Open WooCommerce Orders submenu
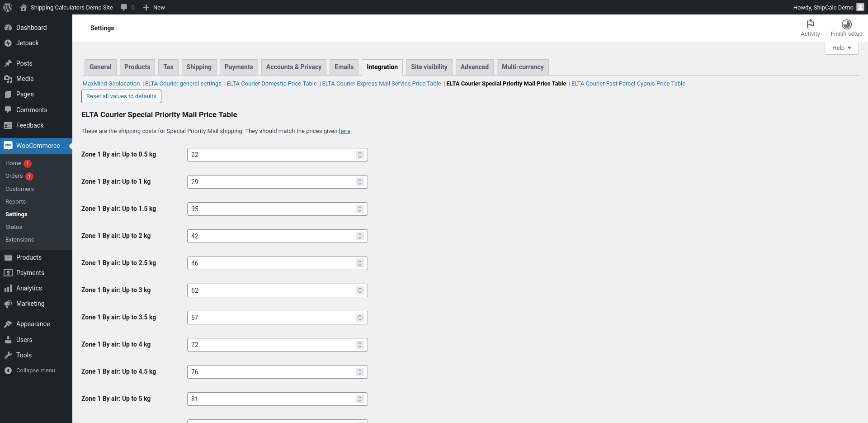This screenshot has height=423, width=868. click(14, 176)
